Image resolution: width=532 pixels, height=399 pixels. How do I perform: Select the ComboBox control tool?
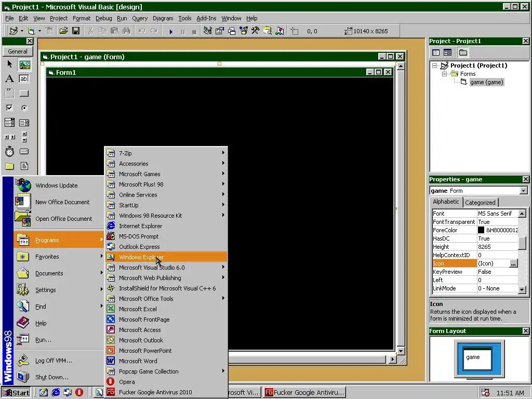pos(9,123)
